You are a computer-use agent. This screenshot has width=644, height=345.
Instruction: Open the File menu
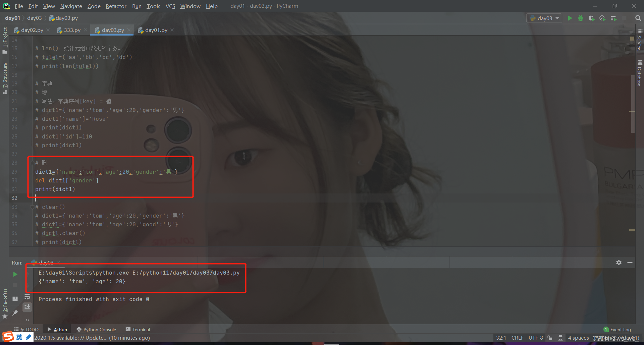coord(19,6)
